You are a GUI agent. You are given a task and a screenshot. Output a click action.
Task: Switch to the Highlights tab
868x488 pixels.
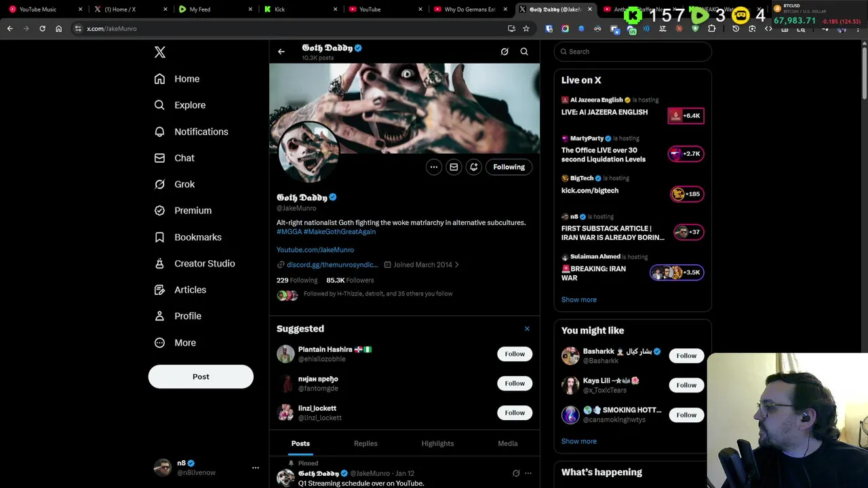pos(437,443)
